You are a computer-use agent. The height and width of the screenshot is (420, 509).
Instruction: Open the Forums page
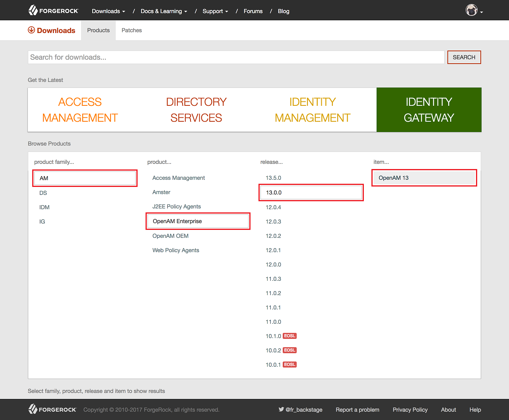coord(253,11)
